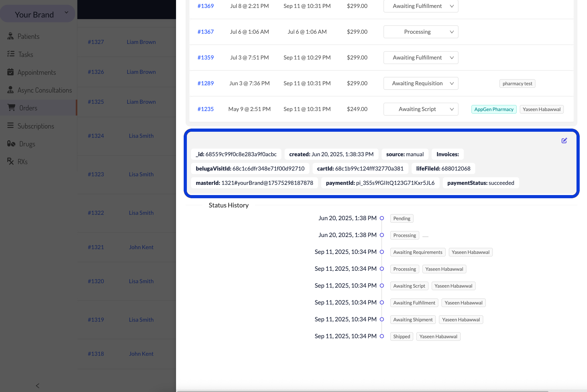Click the Appointments calendar icon
The image size is (587, 392).
coord(11,72)
